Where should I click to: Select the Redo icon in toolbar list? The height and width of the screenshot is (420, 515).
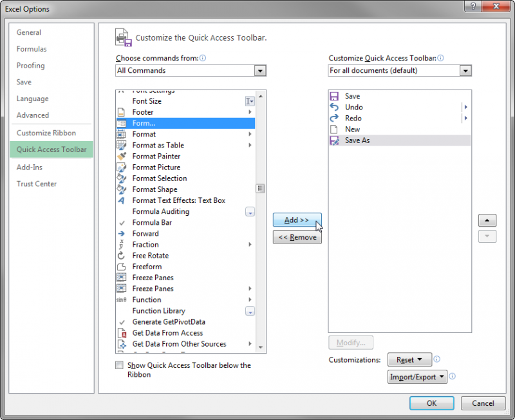coord(334,119)
